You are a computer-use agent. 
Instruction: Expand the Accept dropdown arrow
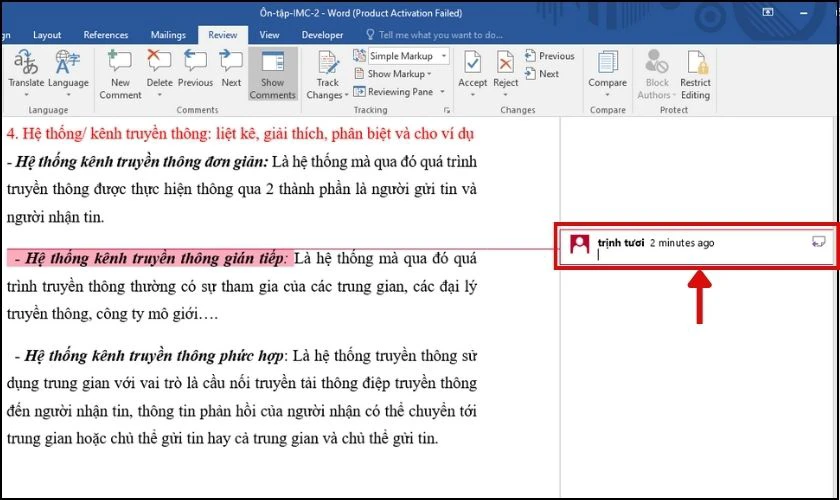pos(472,95)
